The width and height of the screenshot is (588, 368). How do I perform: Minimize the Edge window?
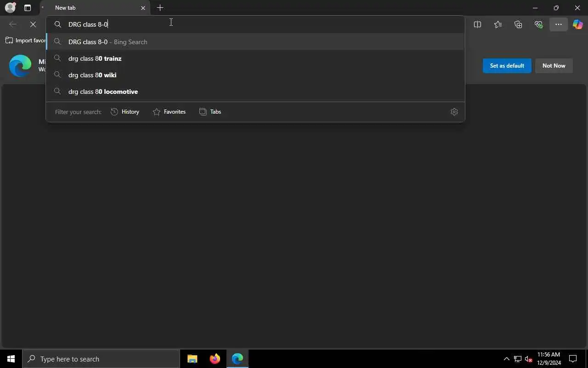pos(535,8)
